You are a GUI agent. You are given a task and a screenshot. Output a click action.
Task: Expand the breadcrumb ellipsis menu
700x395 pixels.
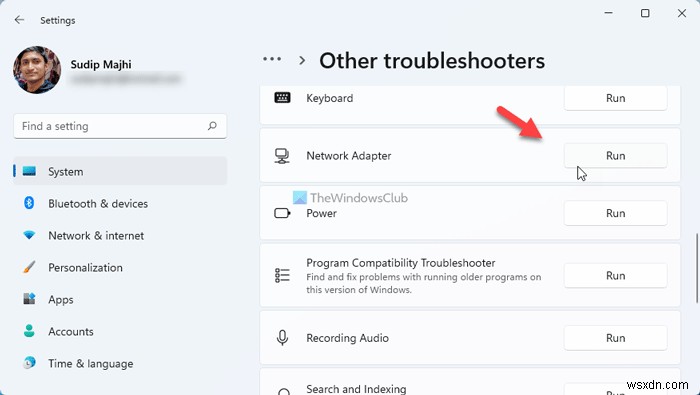[272, 59]
